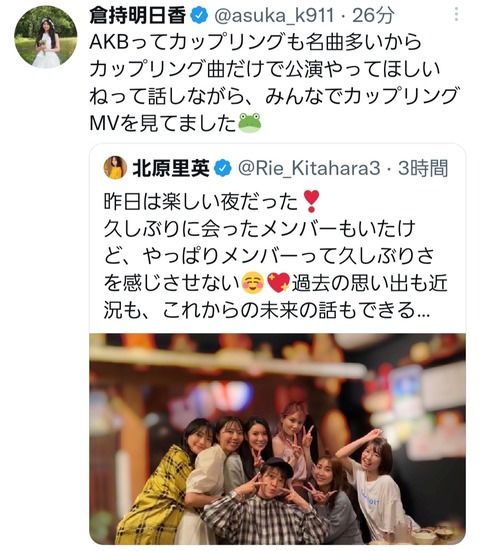Click the sparkling heart emoji in quote
Image resolution: width=480 pixels, height=551 pixels.
click(278, 283)
